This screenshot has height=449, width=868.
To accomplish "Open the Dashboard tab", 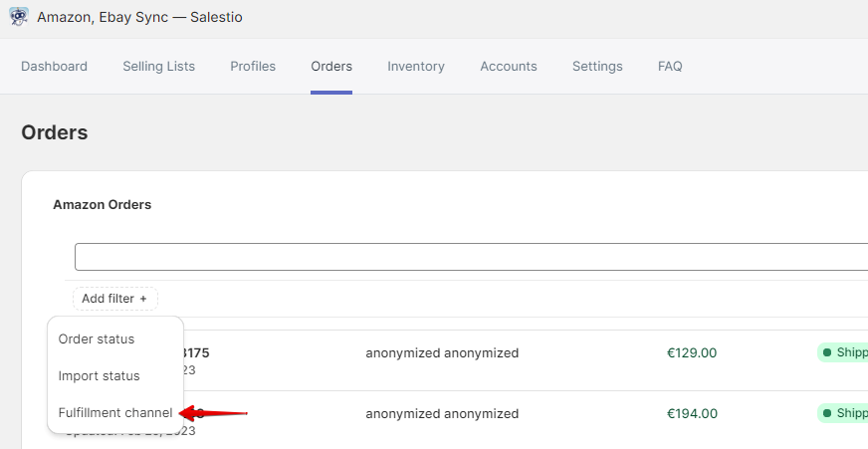I will [54, 67].
